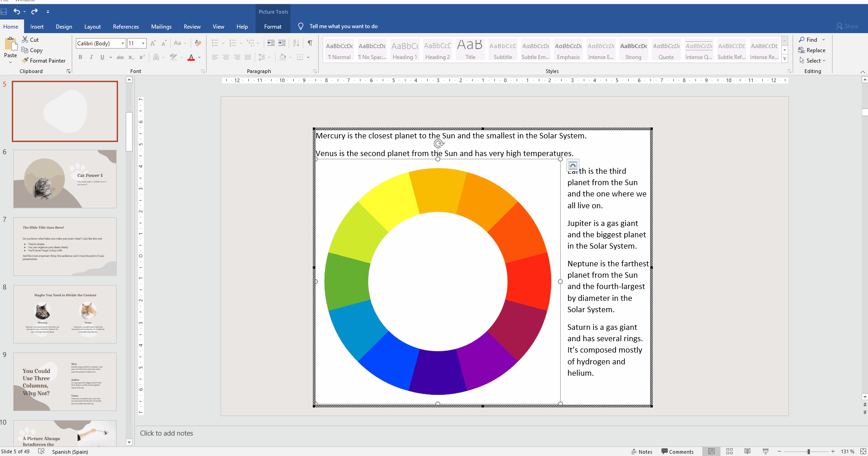Screen dimensions: 868x456
Task: Click the layout options icon beside the picture
Action: 573,165
